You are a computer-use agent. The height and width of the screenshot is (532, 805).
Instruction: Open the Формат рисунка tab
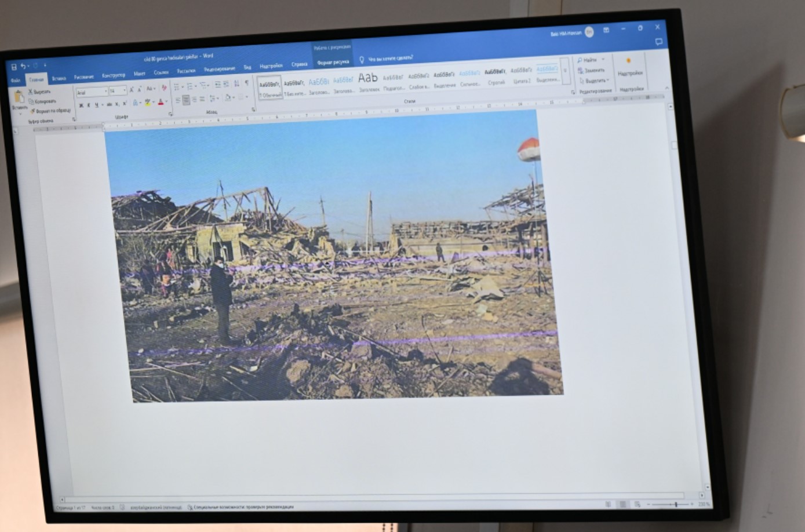pos(333,62)
